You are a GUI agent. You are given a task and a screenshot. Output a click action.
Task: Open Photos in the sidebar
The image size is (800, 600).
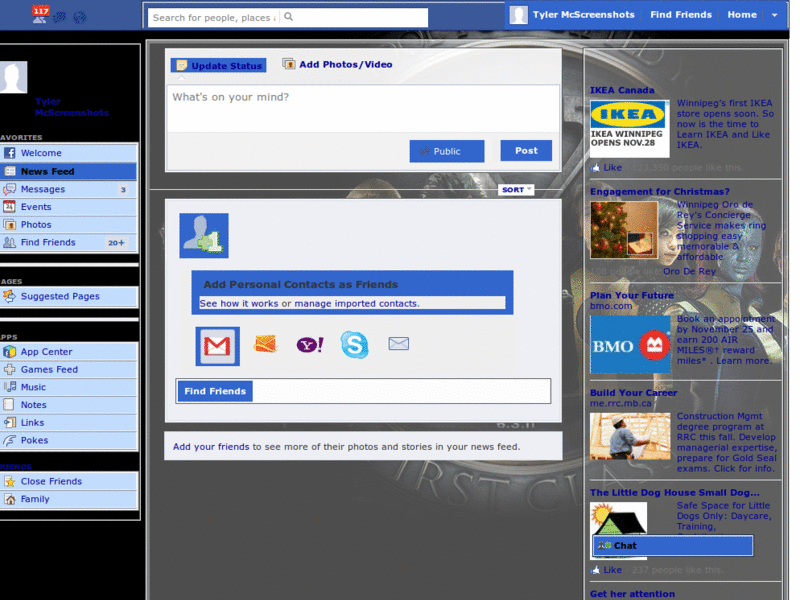(x=69, y=224)
